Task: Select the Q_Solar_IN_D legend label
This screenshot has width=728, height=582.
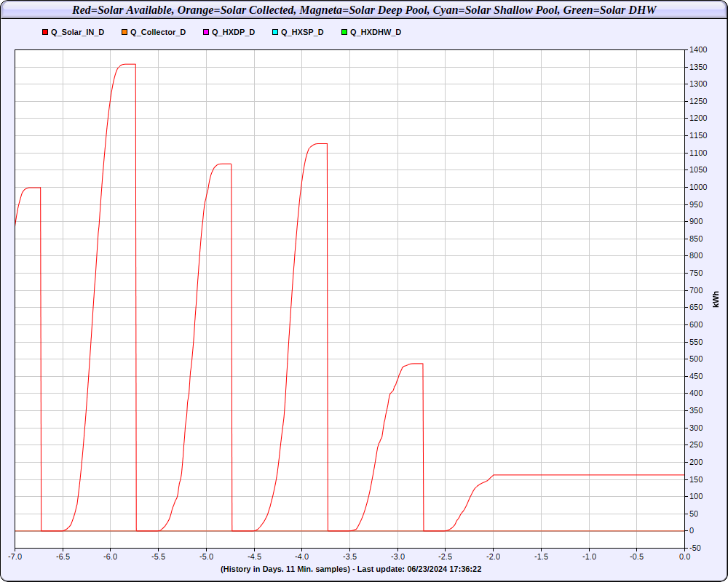Action: pyautogui.click(x=78, y=32)
